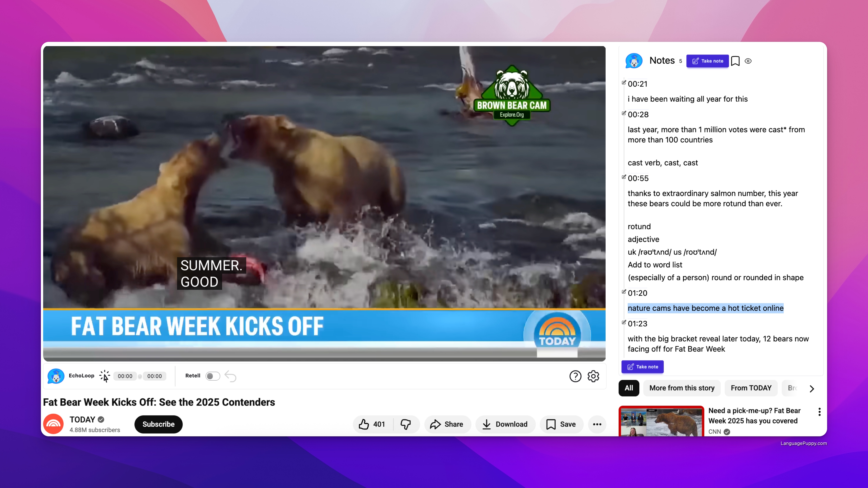This screenshot has height=488, width=868.
Task: Open the help question mark icon
Action: tap(575, 376)
